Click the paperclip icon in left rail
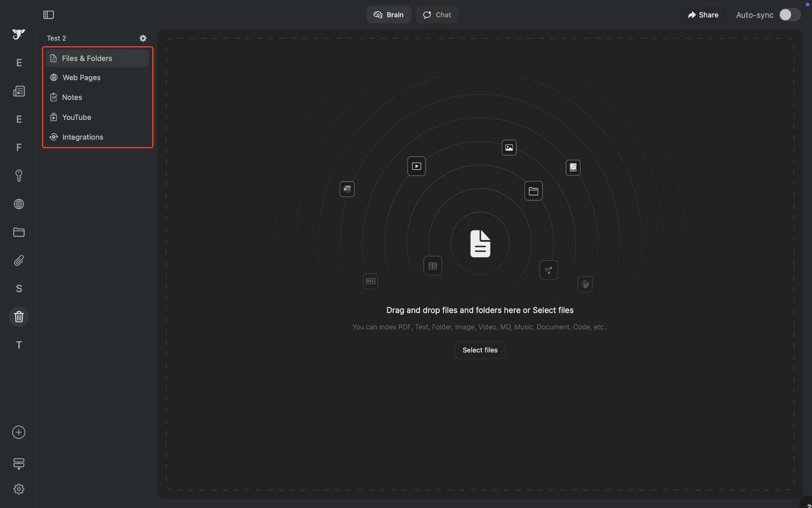The height and width of the screenshot is (508, 812). [x=19, y=260]
